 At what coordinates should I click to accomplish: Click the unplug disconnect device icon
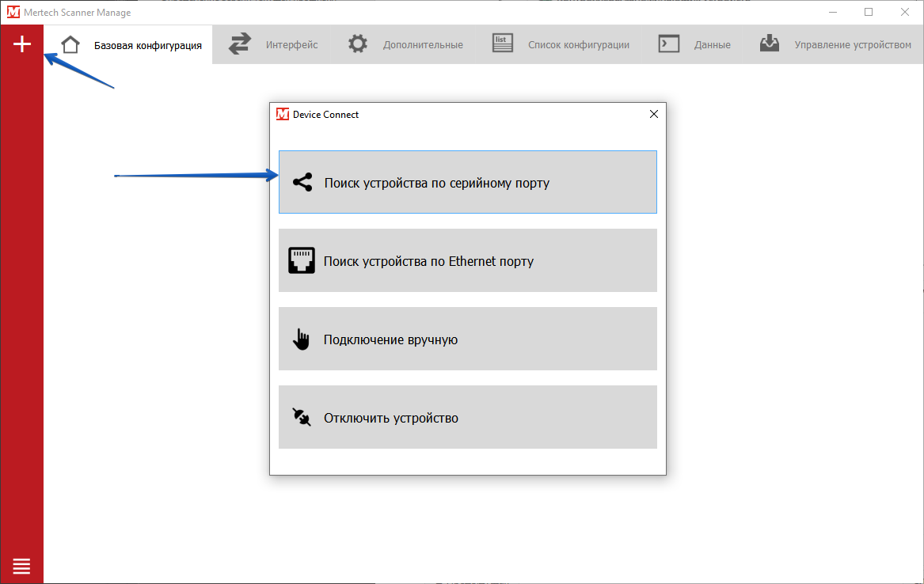302,417
